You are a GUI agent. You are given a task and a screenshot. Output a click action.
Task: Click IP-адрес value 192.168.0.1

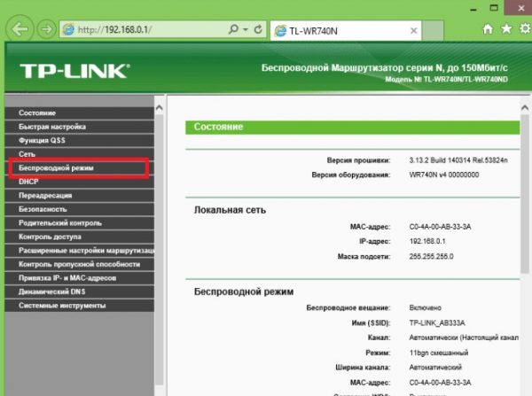(427, 241)
